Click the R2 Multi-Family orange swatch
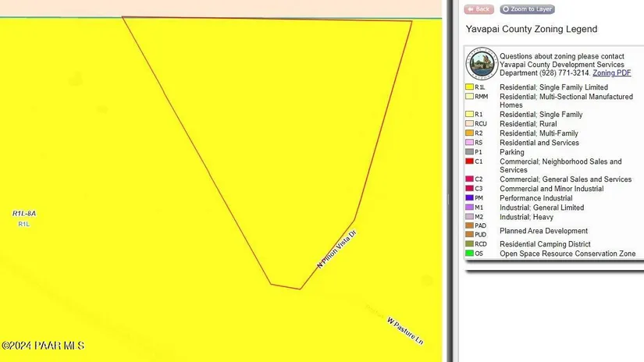 tap(469, 133)
